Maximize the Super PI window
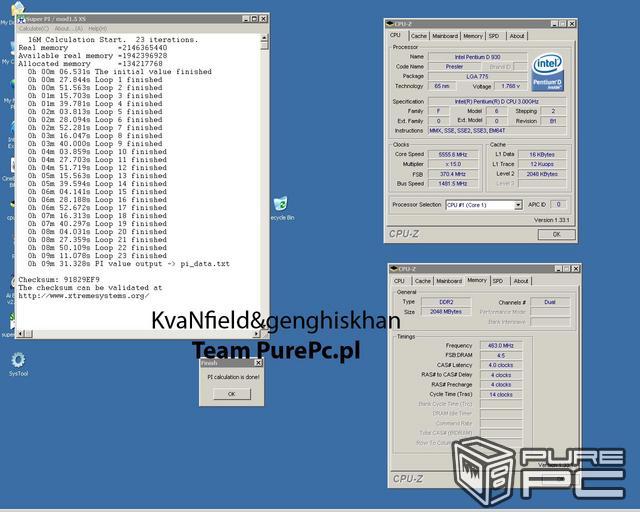This screenshot has width=640, height=512. 254,19
